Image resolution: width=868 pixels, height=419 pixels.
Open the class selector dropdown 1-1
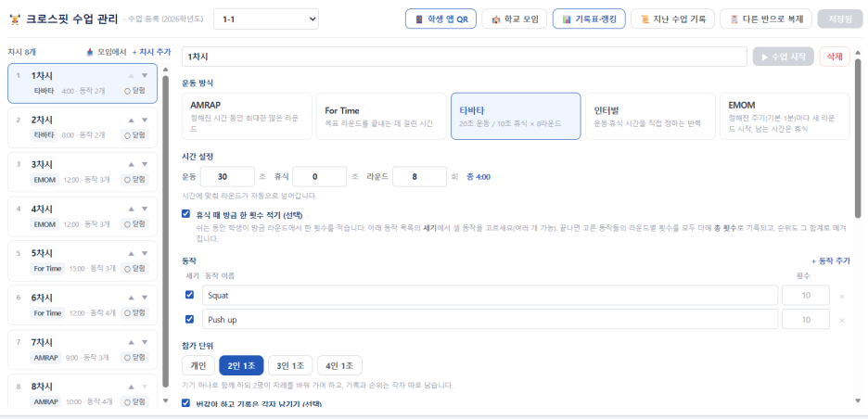[x=266, y=19]
